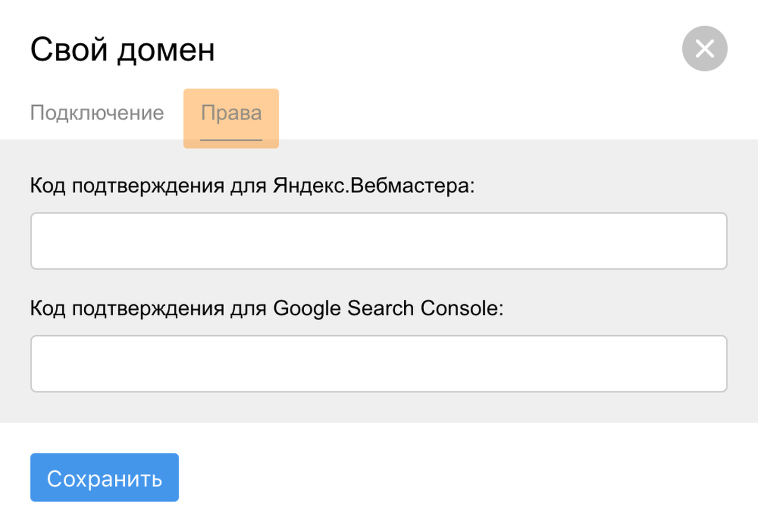This screenshot has width=758, height=532.
Task: Switch to the Подключение tab
Action: (x=97, y=113)
